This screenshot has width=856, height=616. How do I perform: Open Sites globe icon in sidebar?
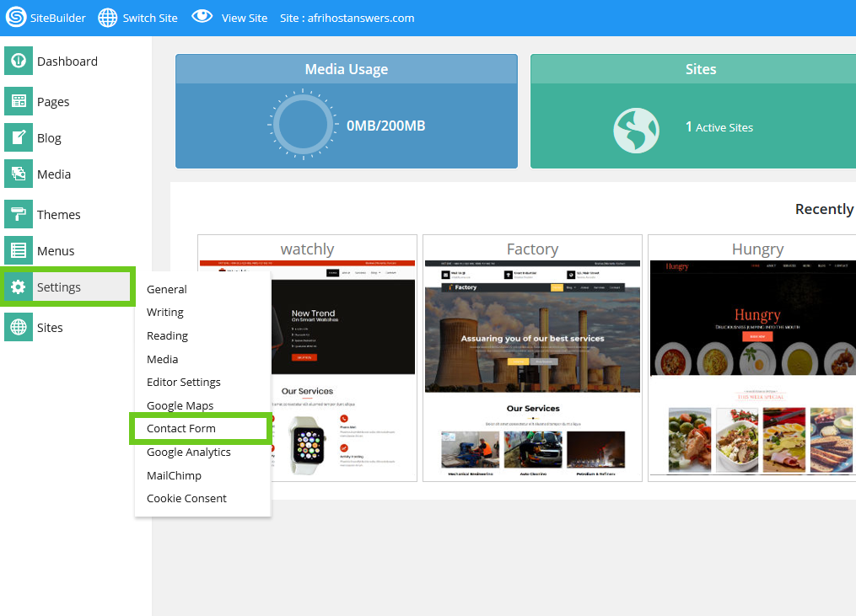tap(18, 327)
